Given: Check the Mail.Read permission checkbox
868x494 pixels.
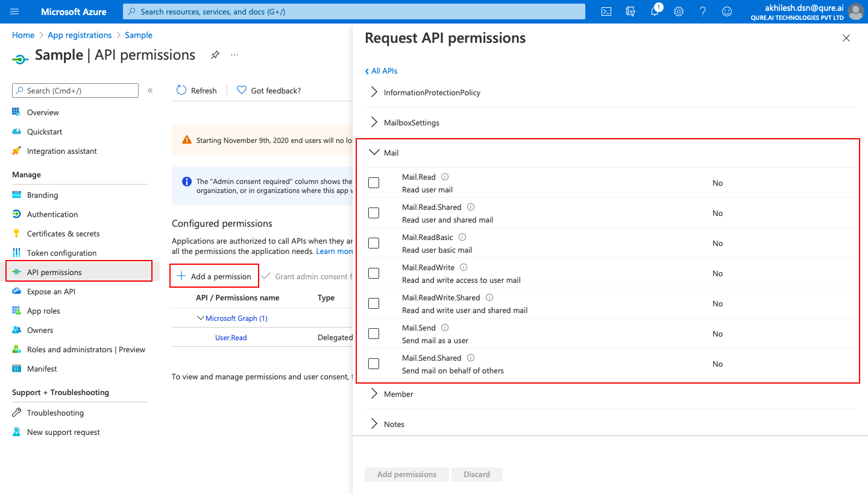Looking at the screenshot, I should pos(374,183).
